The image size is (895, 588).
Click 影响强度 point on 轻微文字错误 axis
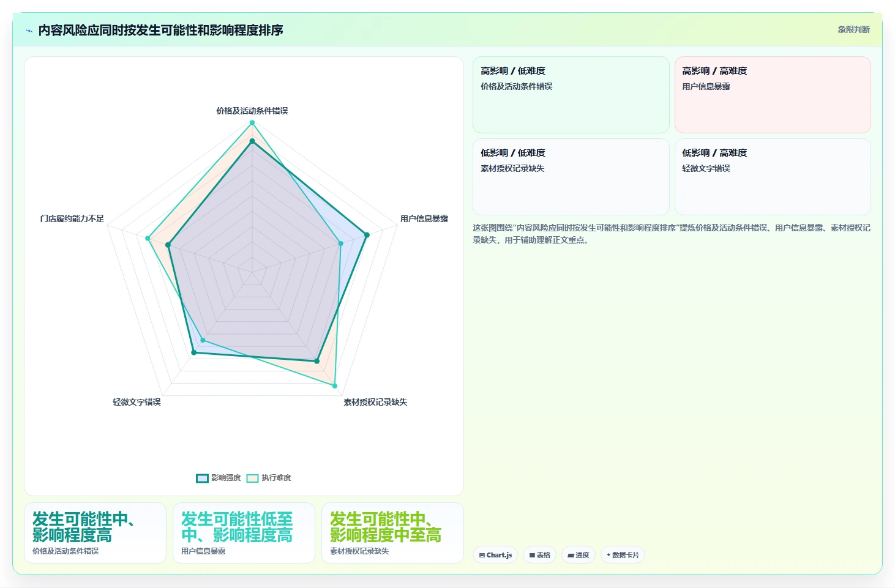coord(194,352)
